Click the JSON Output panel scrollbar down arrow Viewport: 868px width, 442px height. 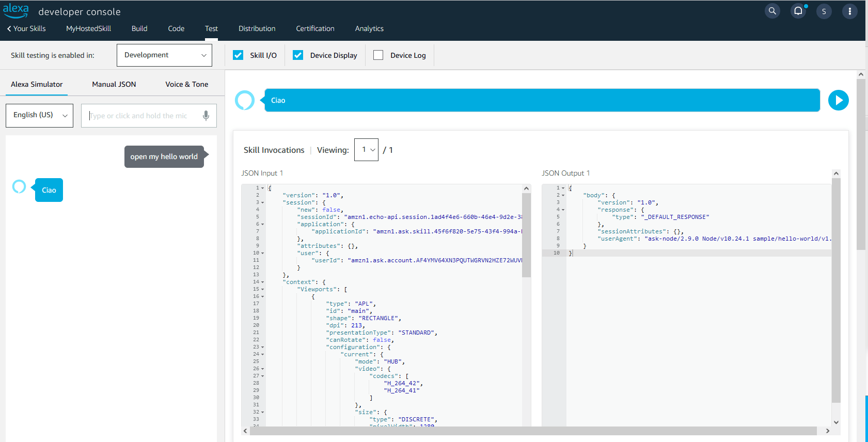pos(836,422)
